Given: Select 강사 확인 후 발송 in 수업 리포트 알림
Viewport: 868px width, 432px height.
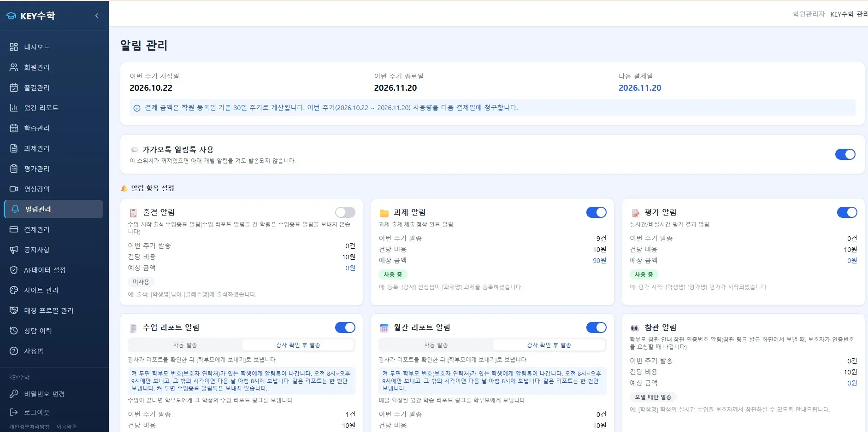Looking at the screenshot, I should click(x=298, y=345).
